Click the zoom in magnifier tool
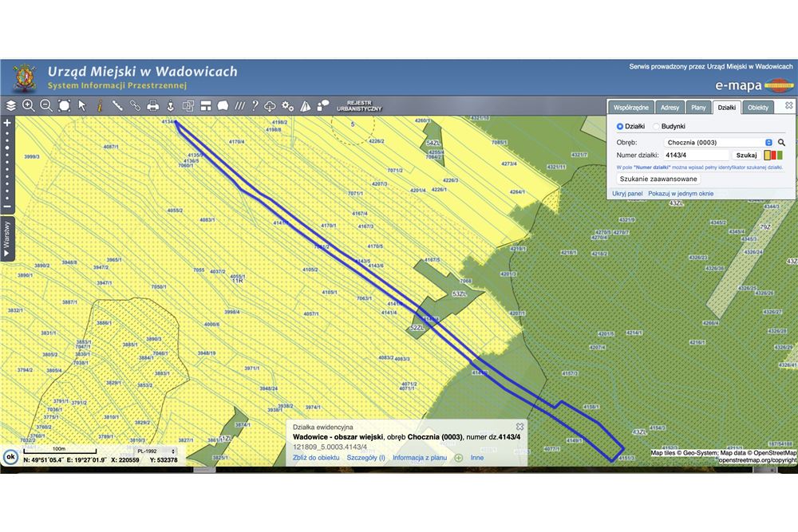 (29, 105)
